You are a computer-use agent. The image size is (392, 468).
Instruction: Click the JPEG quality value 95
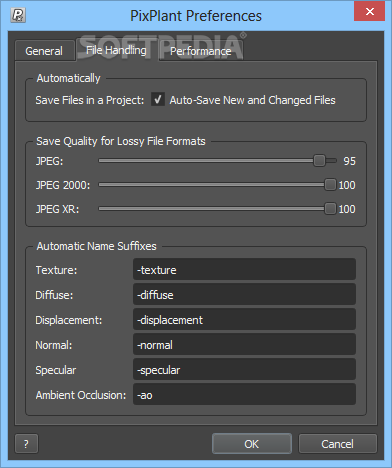coord(349,161)
